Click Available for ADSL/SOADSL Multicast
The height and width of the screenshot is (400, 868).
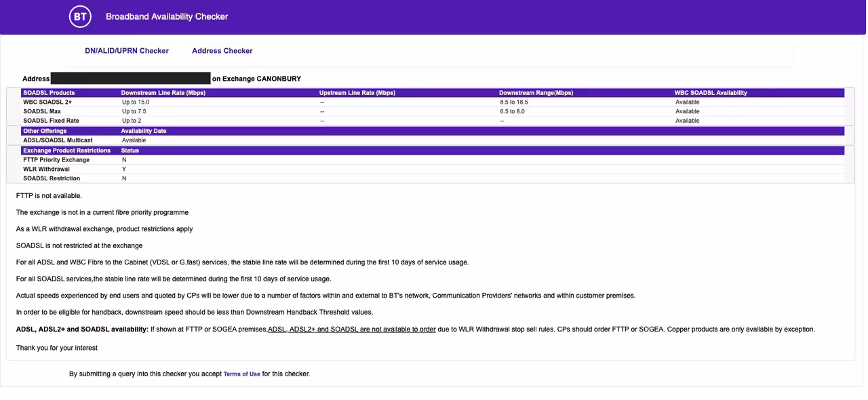tap(134, 140)
